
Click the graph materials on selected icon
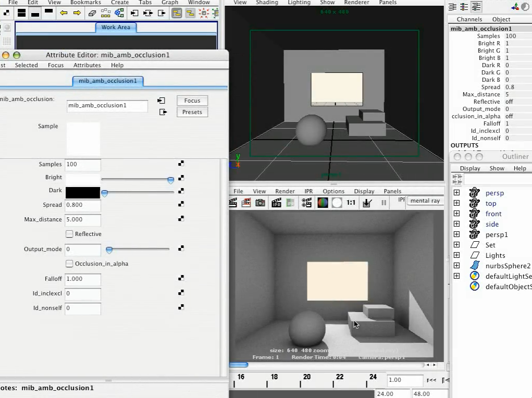[119, 13]
